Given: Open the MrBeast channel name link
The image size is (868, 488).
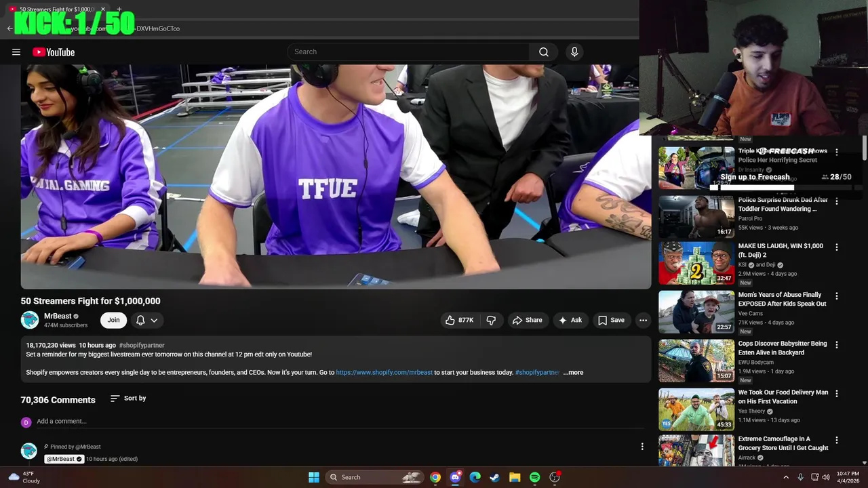Looking at the screenshot, I should click(58, 316).
